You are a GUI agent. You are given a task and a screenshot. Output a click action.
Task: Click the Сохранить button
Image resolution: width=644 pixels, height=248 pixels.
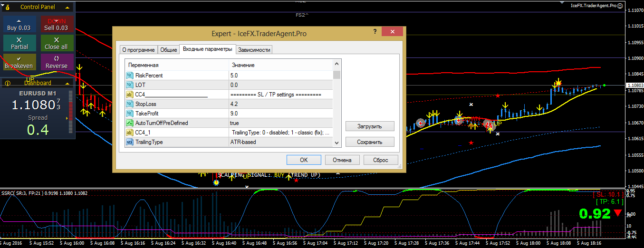click(370, 142)
